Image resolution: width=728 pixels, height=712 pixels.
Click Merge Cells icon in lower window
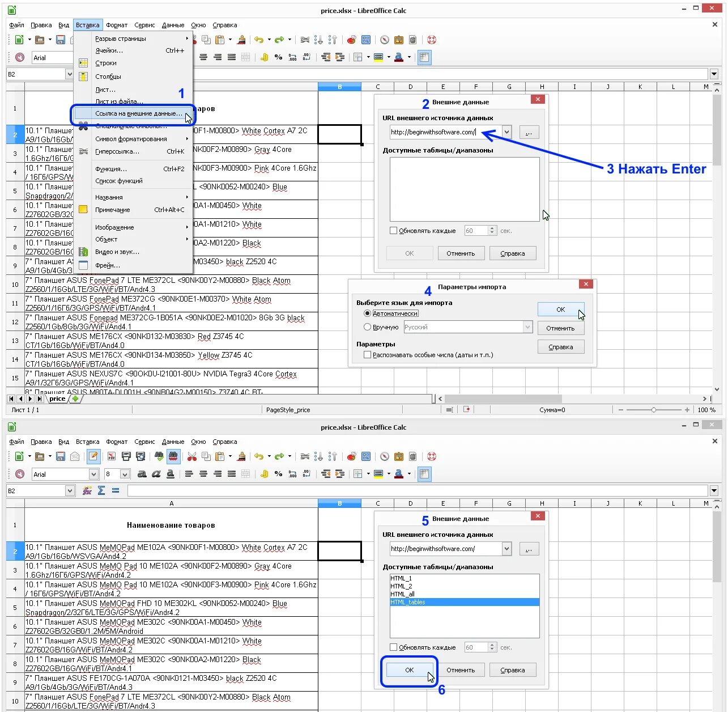(245, 474)
